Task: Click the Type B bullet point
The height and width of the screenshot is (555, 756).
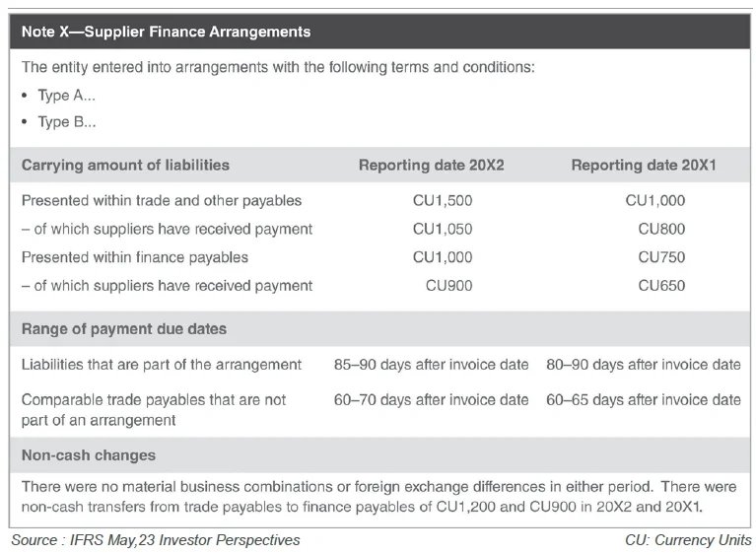Action: 66,122
